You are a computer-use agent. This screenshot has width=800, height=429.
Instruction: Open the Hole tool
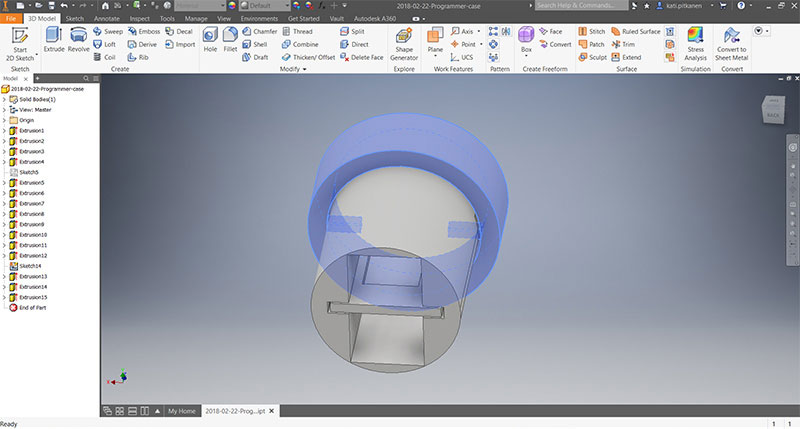210,40
